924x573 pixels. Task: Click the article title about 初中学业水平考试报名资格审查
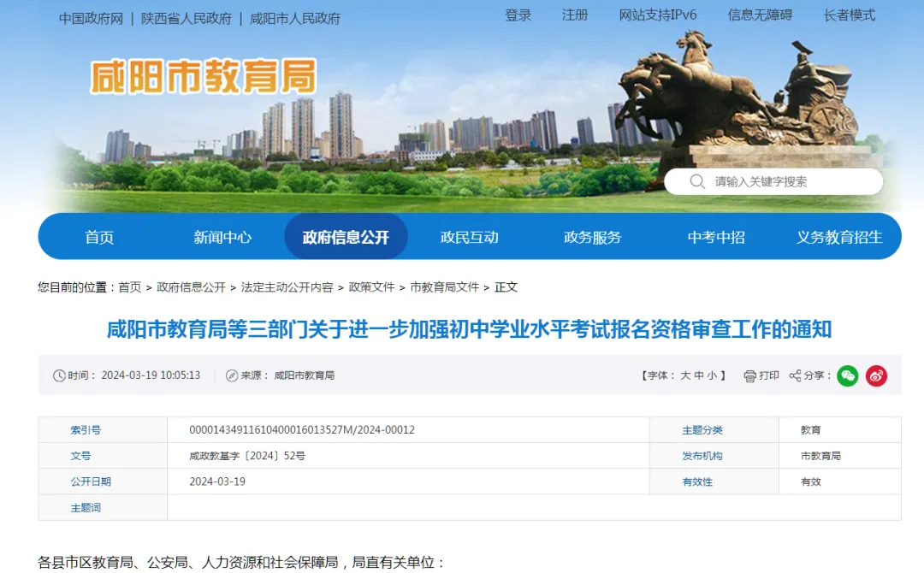point(469,329)
